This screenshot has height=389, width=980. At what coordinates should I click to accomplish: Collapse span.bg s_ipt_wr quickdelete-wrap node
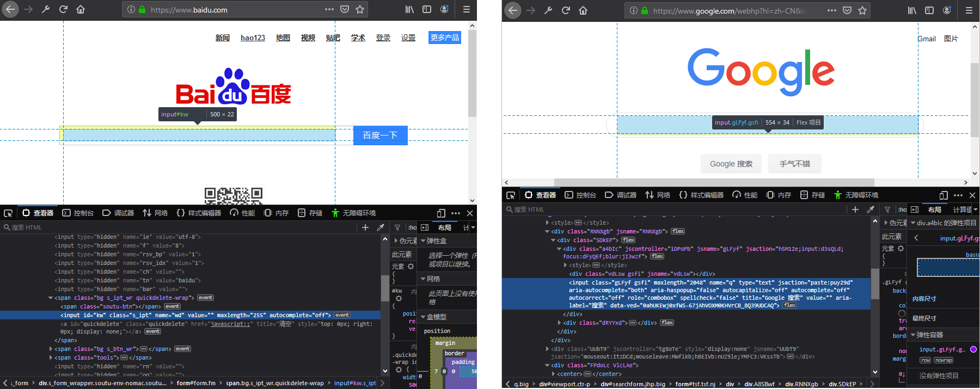[51, 298]
